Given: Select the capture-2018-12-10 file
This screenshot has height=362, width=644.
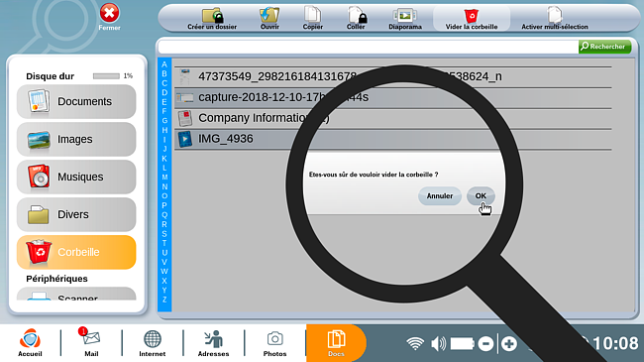Looking at the screenshot, I should tap(392, 97).
